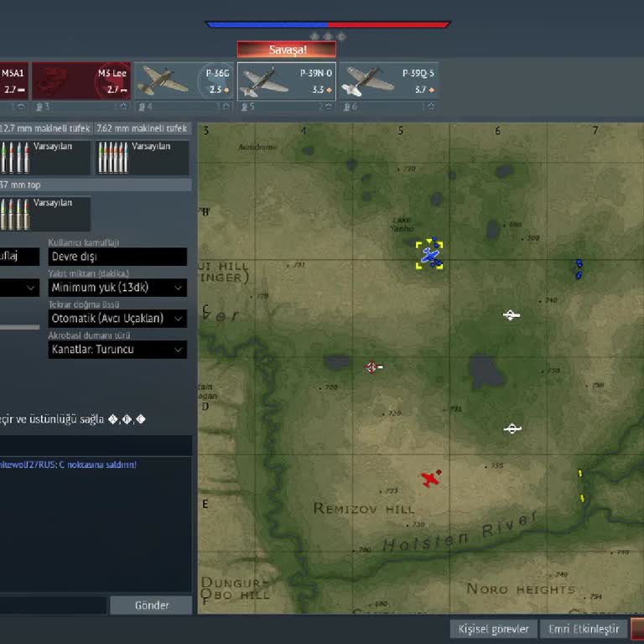Select the M3 Lee tank card
This screenshot has width=644, height=644.
[x=81, y=81]
